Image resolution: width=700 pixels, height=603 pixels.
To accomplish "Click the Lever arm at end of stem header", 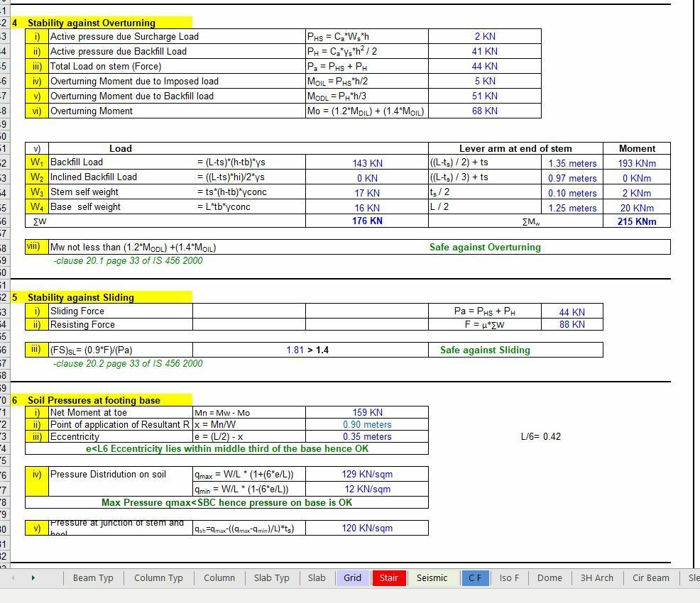I will pos(515,148).
